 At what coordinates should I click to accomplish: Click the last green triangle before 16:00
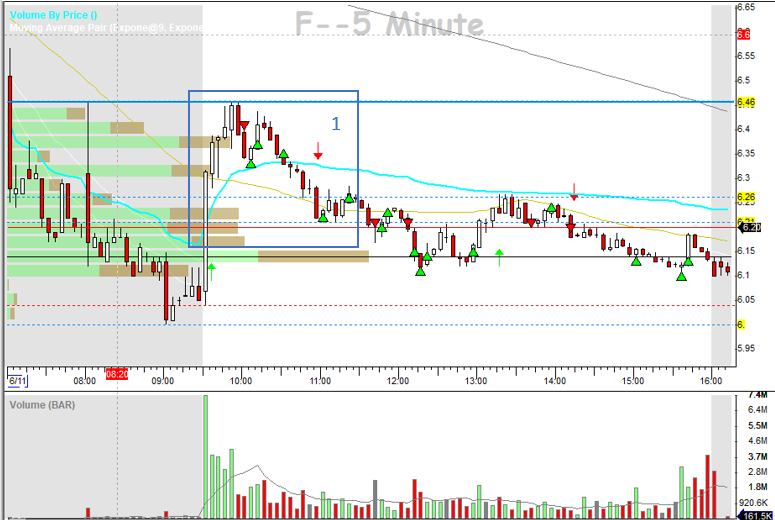(x=689, y=261)
